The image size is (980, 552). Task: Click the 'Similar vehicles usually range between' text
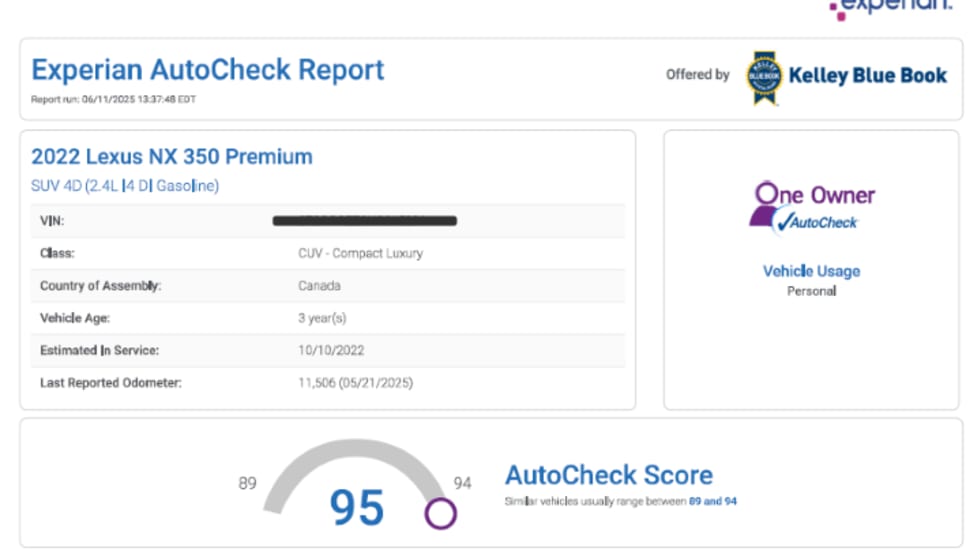click(x=596, y=501)
